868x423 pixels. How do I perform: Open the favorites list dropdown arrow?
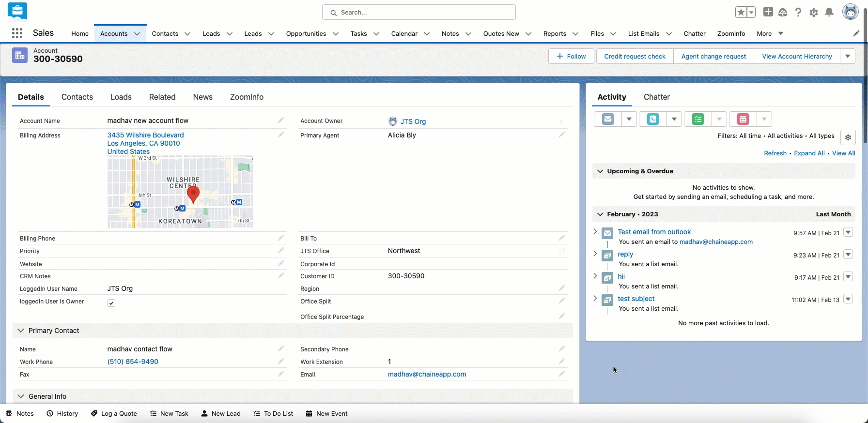click(x=751, y=12)
